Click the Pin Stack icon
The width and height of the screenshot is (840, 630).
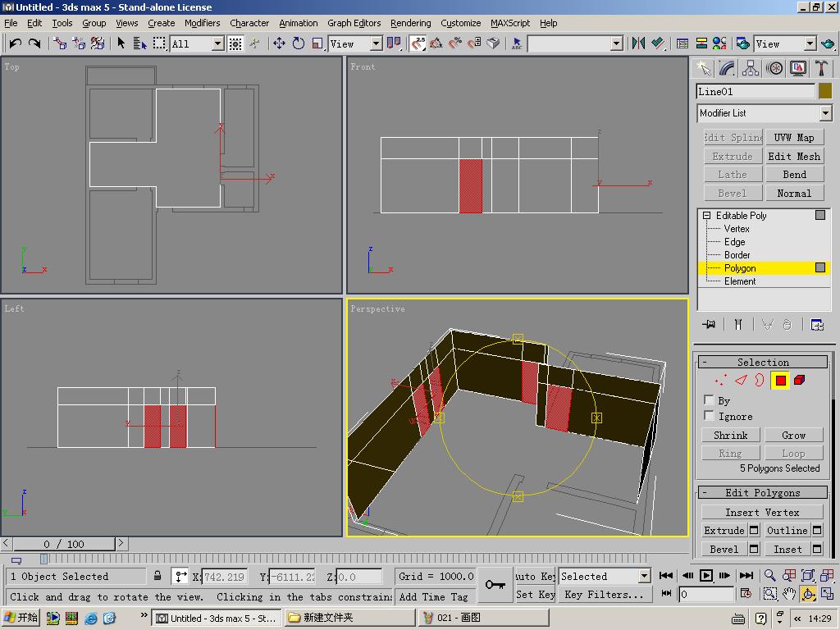click(709, 325)
